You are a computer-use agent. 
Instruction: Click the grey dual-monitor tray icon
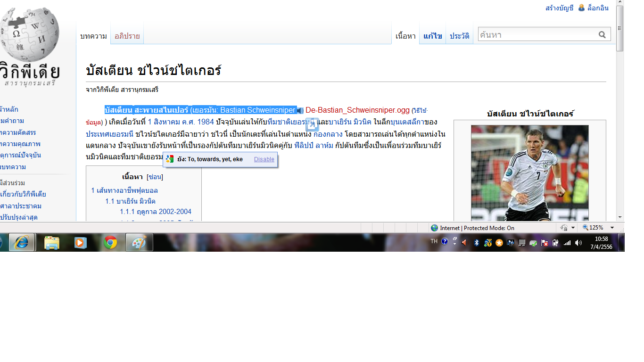tap(522, 243)
